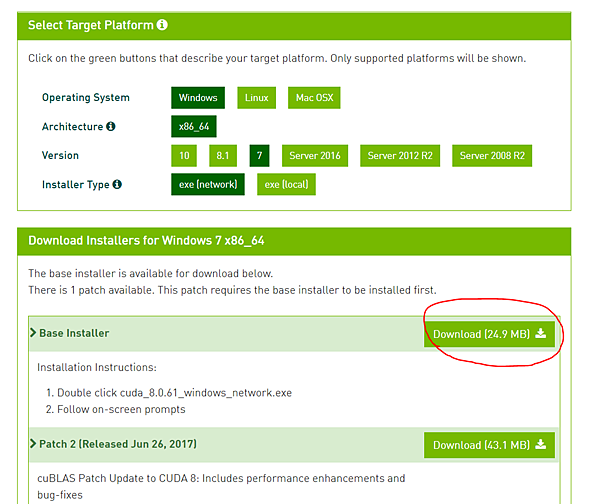Click 'The base installer is available' sentence
The height and width of the screenshot is (504, 600).
click(150, 273)
